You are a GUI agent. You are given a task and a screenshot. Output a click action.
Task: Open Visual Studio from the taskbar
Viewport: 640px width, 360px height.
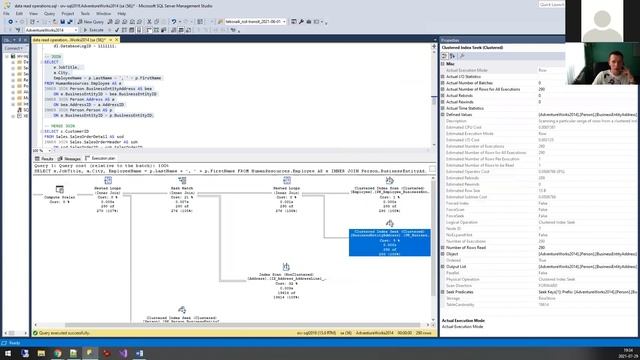[x=123, y=353]
